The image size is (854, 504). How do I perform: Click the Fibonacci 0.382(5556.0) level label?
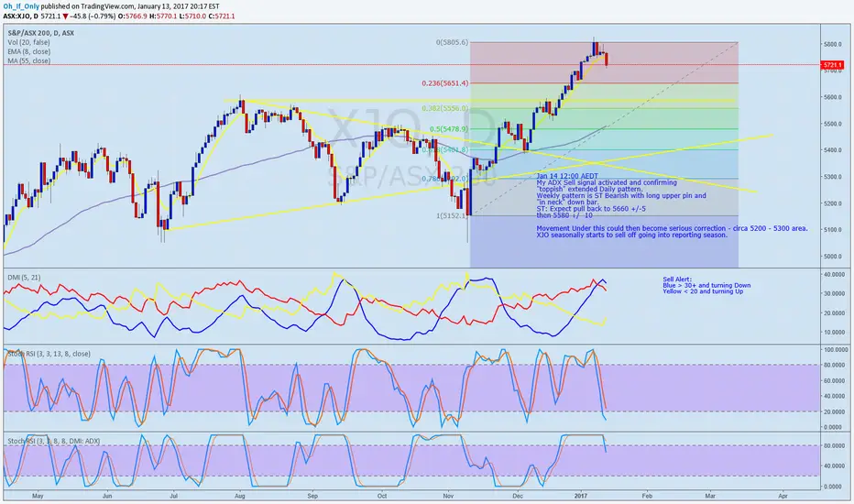(445, 108)
